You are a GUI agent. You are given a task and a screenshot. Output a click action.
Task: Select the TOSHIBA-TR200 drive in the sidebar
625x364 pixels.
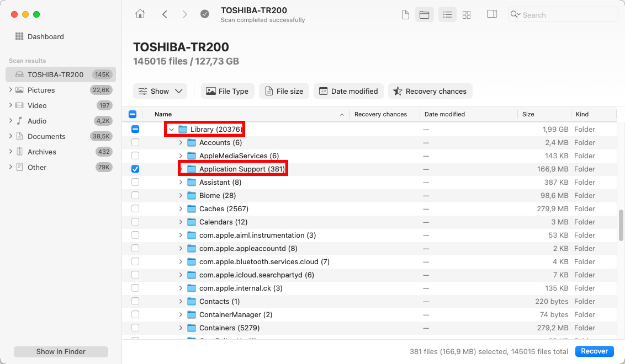tap(61, 74)
